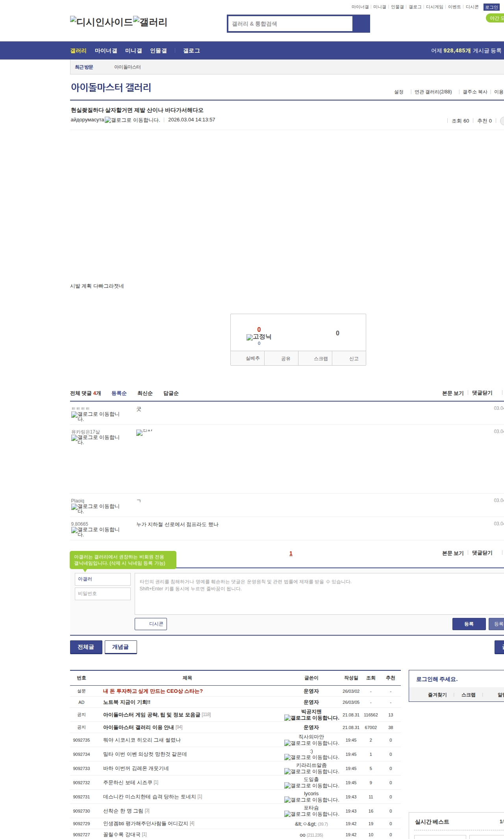This screenshot has width=504, height=839.
Task: Click the 로그인 button at the top
Action: 491,7
